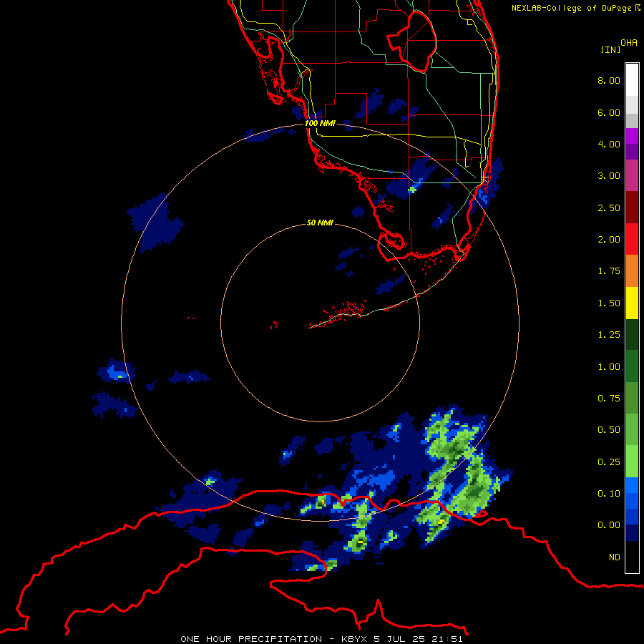Viewport: 644px width, 644px height.
Task: Click the 6.00 legend value
Action: pos(609,112)
